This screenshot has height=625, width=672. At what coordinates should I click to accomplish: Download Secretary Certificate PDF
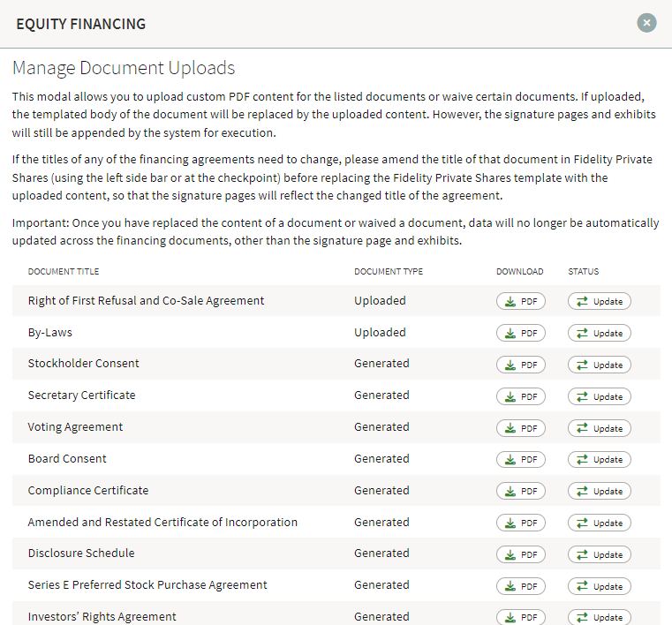pyautogui.click(x=521, y=396)
